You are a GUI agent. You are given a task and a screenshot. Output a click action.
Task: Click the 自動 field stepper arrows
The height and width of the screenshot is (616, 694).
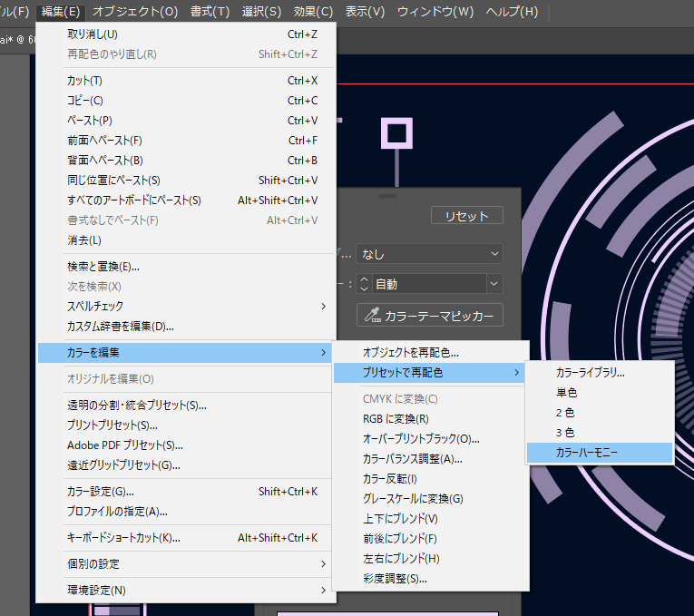pos(364,284)
